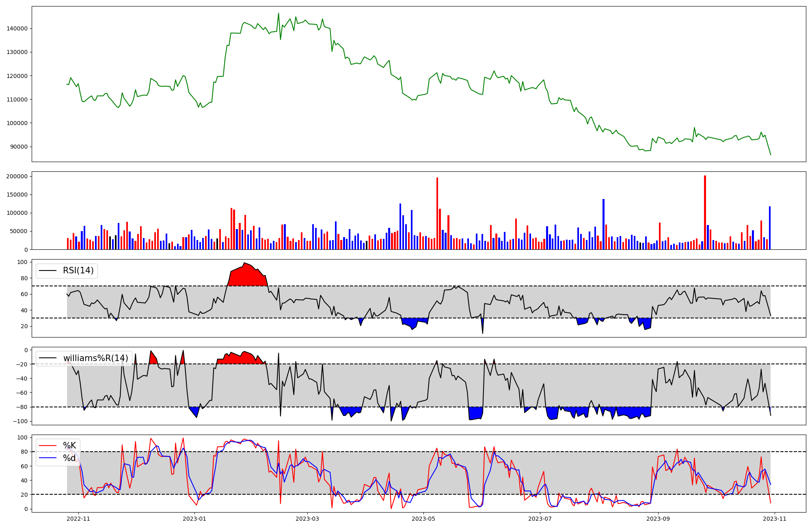Select the 2023-09 x-axis date label

pyautogui.click(x=658, y=519)
